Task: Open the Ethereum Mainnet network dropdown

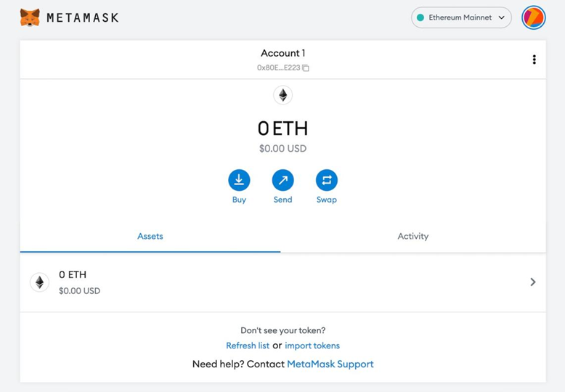Action: coord(461,17)
